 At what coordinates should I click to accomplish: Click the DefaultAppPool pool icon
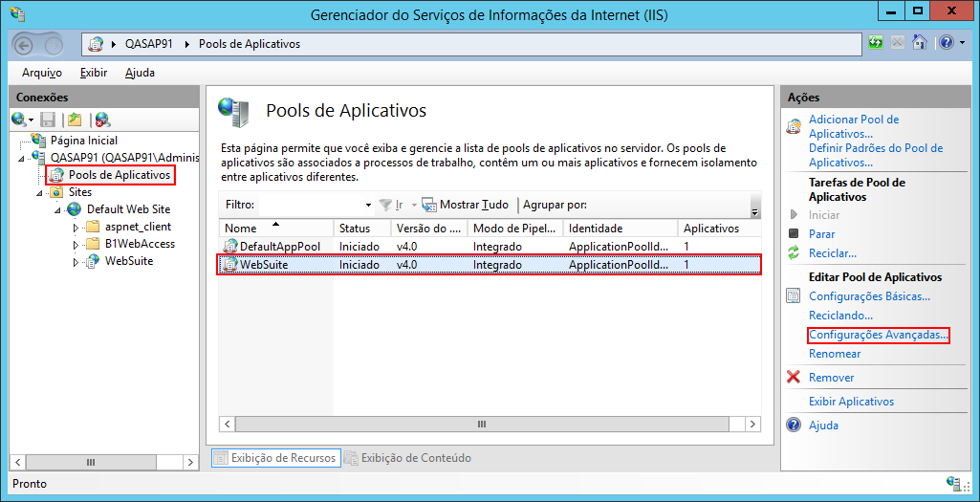click(230, 247)
